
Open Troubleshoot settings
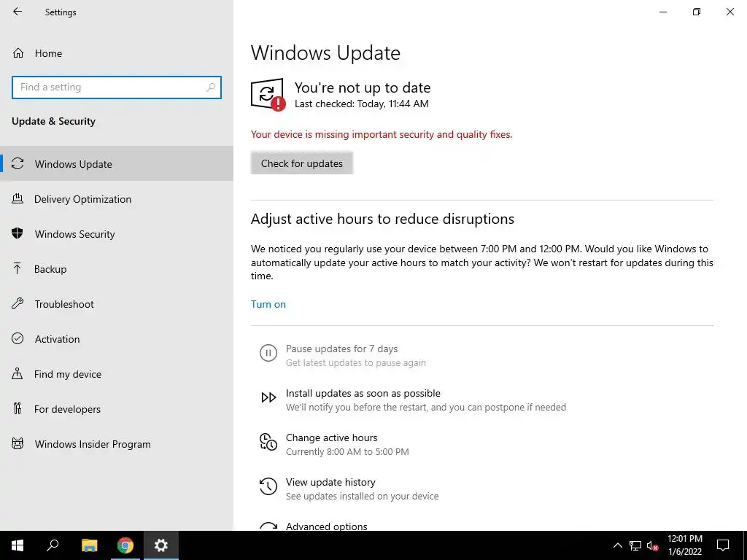coord(117,304)
